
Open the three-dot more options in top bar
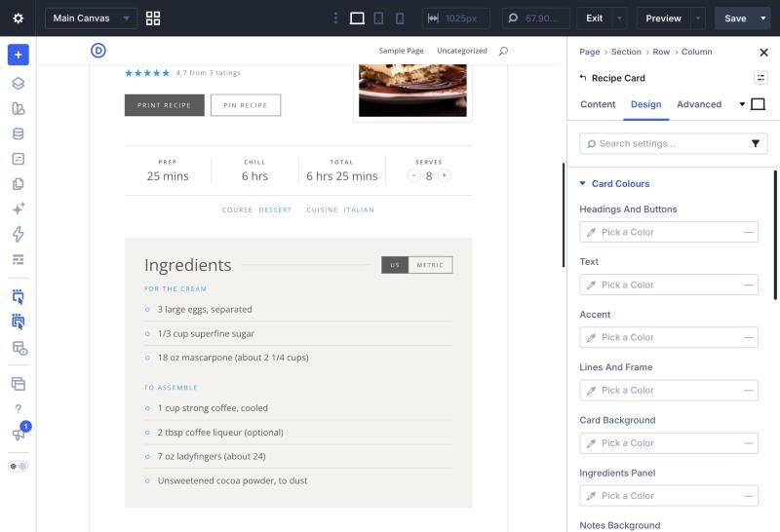335,19
